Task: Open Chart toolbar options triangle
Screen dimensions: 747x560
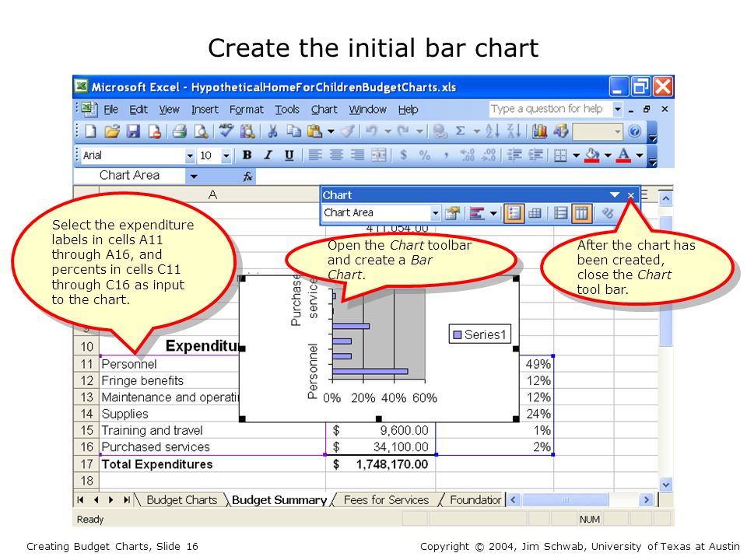Action: pyautogui.click(x=614, y=194)
